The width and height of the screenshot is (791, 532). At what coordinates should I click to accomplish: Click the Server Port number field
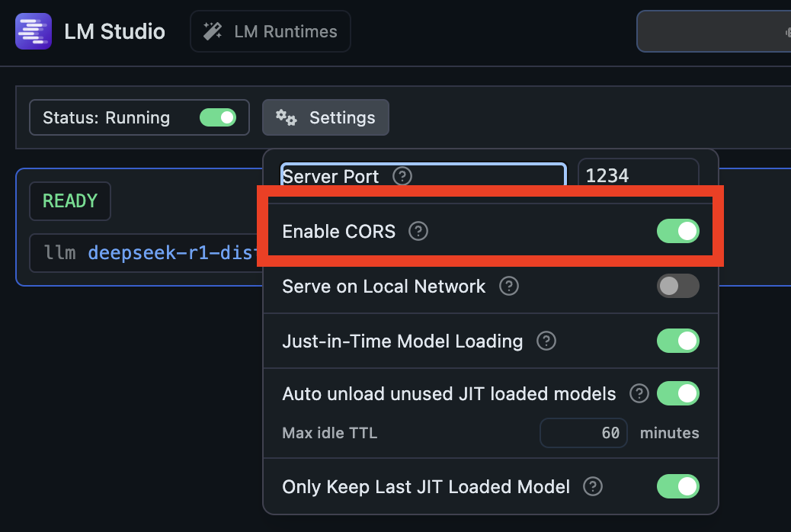[x=638, y=175]
